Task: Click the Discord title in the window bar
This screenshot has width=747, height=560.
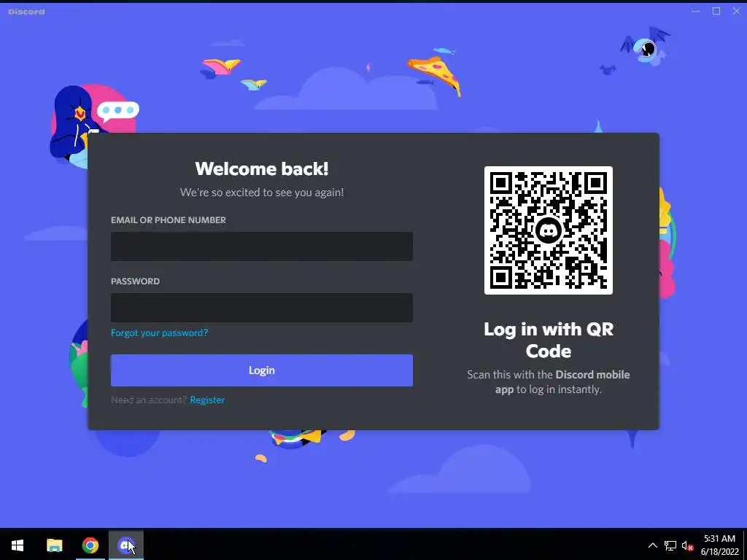Action: tap(27, 12)
